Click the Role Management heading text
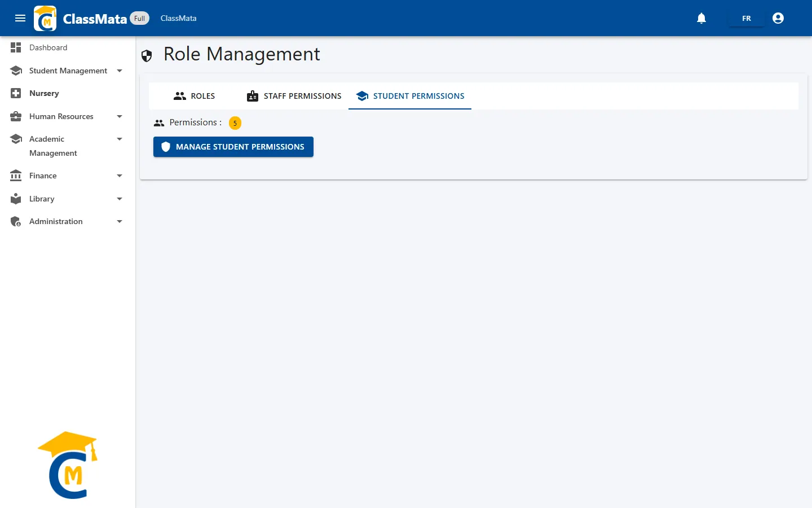 pos(241,54)
